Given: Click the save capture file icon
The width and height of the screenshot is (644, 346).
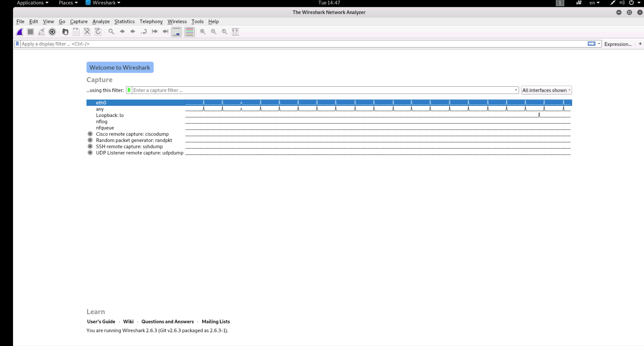Looking at the screenshot, I should (76, 32).
